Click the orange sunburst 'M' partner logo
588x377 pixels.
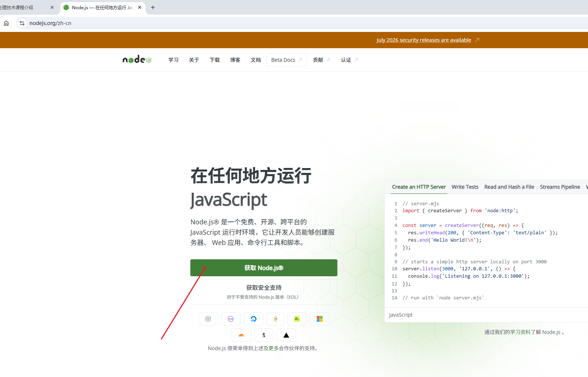[x=275, y=319]
